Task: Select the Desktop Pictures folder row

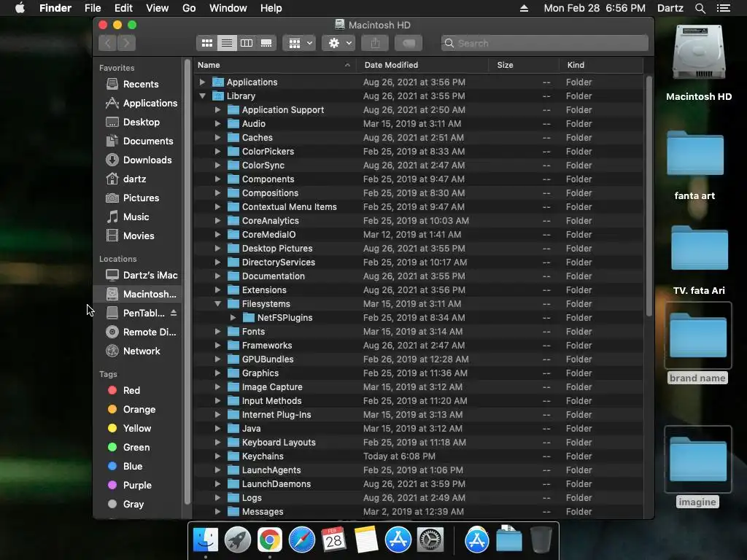Action: pos(419,249)
